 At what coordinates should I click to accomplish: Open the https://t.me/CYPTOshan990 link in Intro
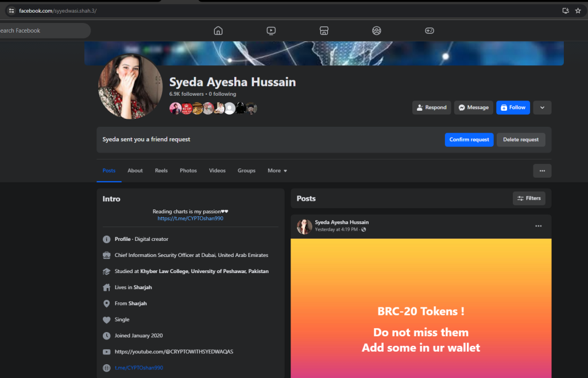(x=190, y=219)
